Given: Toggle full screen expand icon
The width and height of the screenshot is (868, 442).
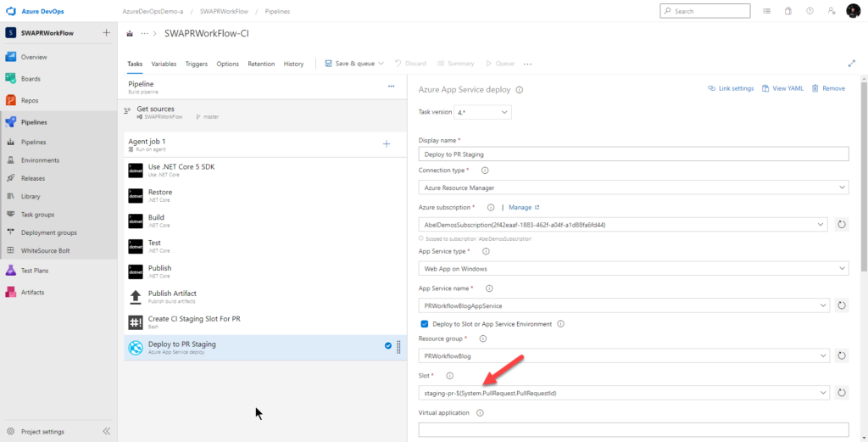Looking at the screenshot, I should [852, 64].
